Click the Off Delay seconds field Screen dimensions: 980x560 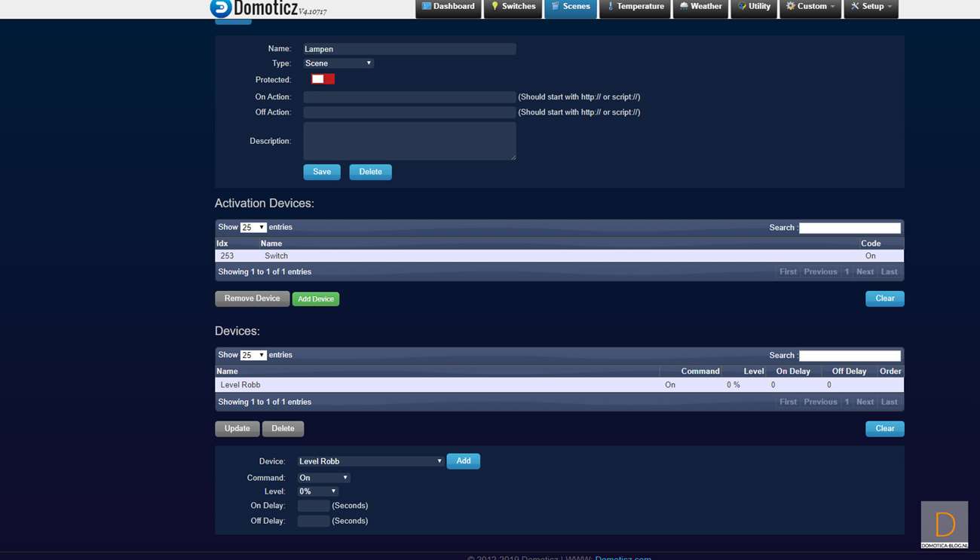click(314, 521)
